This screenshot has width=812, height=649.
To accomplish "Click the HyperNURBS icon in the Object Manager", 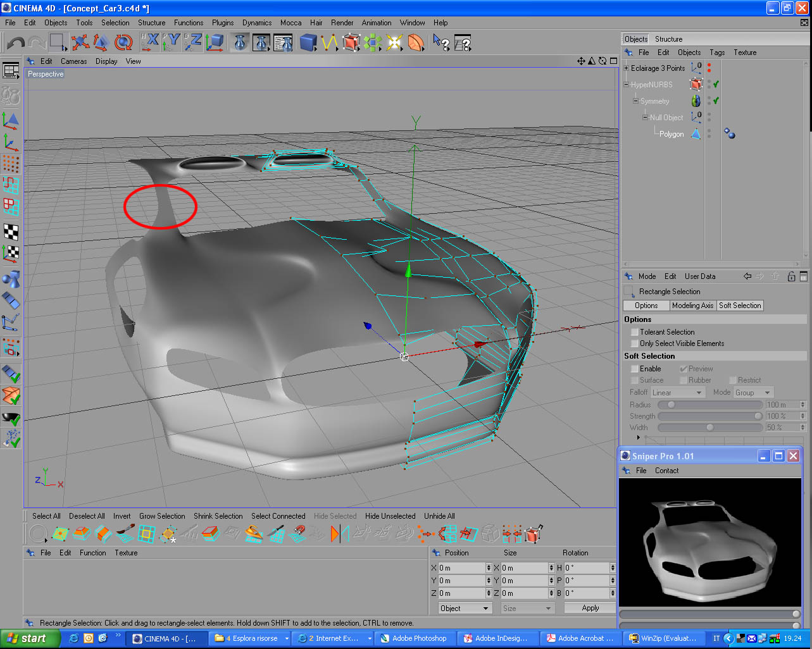I will [696, 84].
